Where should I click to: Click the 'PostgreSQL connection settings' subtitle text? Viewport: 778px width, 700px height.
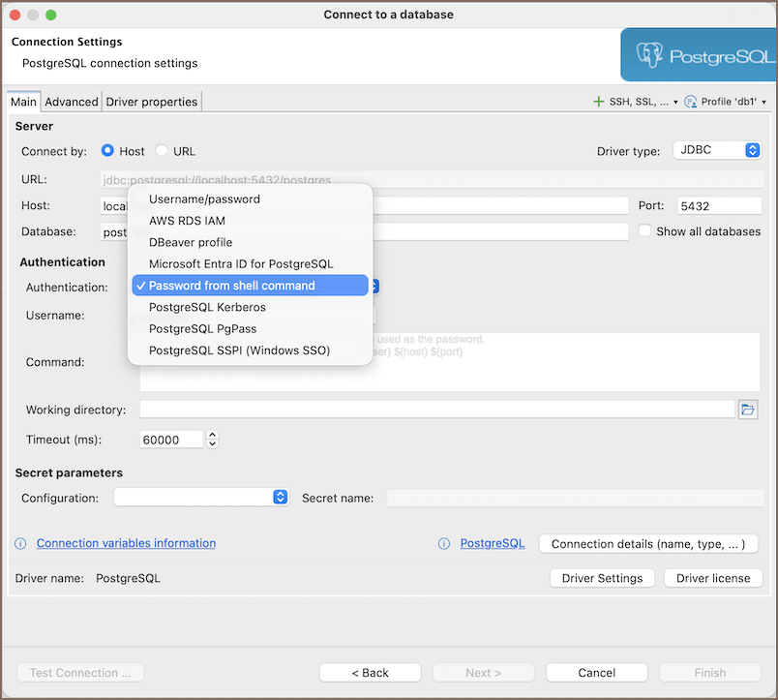(x=109, y=63)
